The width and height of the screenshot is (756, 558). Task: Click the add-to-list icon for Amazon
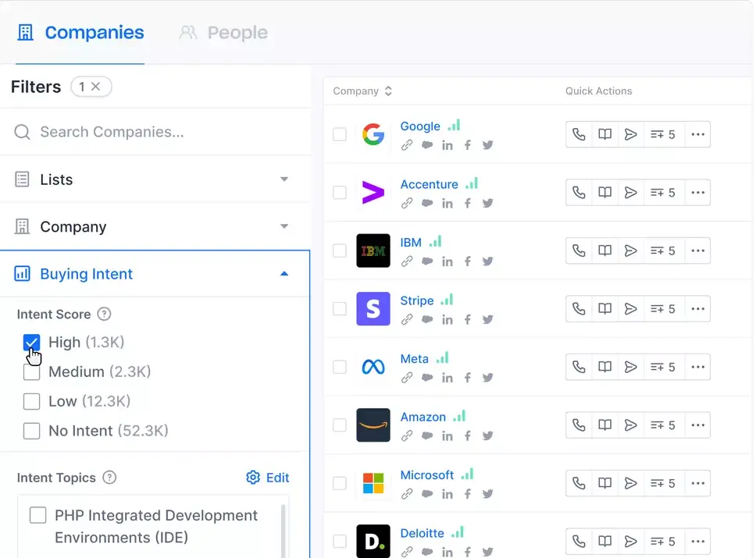663,425
